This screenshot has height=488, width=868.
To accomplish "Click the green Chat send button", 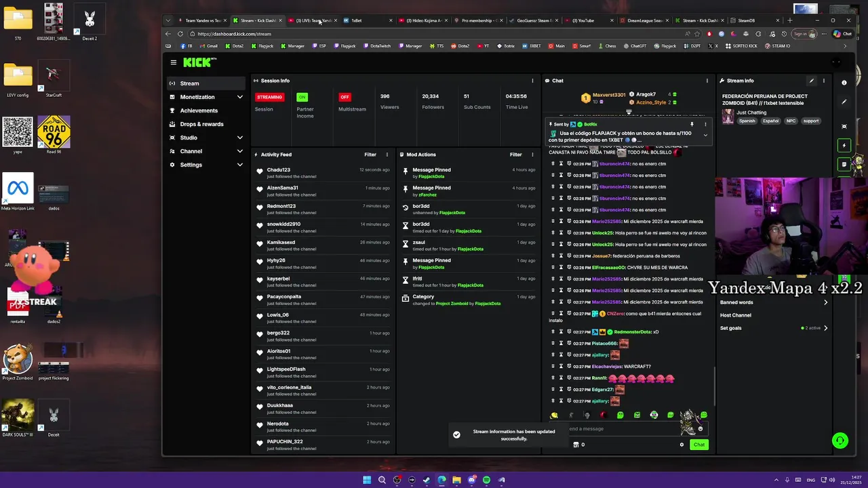I will point(699,445).
